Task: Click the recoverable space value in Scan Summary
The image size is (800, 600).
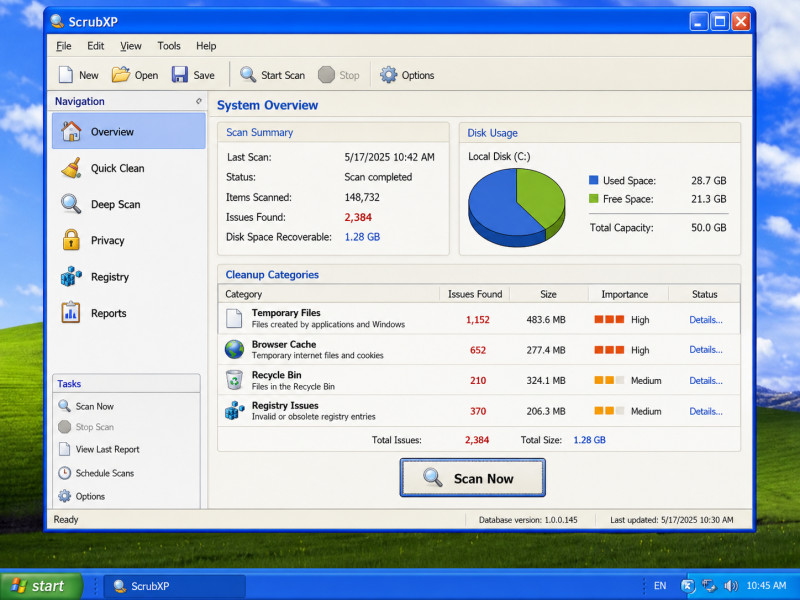Action: pyautogui.click(x=362, y=237)
